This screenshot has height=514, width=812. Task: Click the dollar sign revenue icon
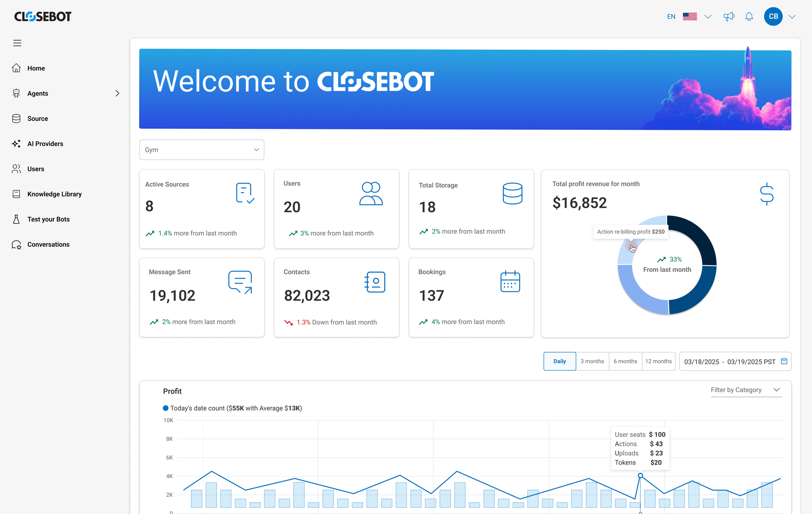click(766, 194)
